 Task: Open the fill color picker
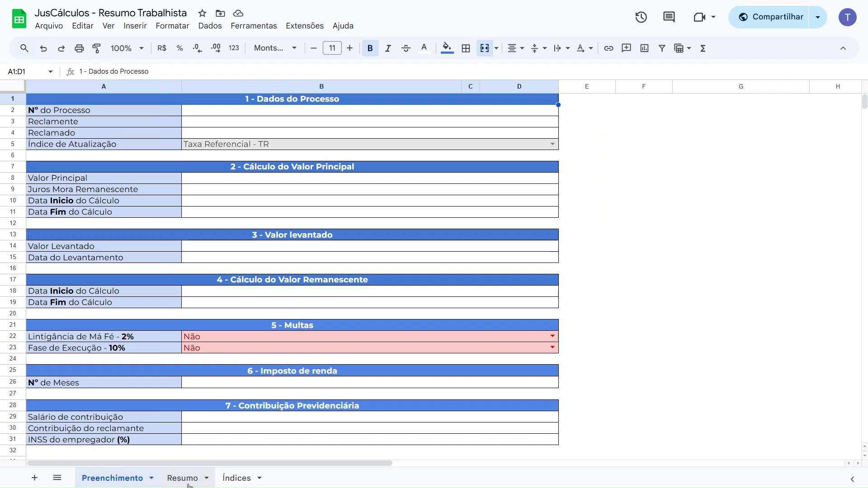[x=447, y=48]
